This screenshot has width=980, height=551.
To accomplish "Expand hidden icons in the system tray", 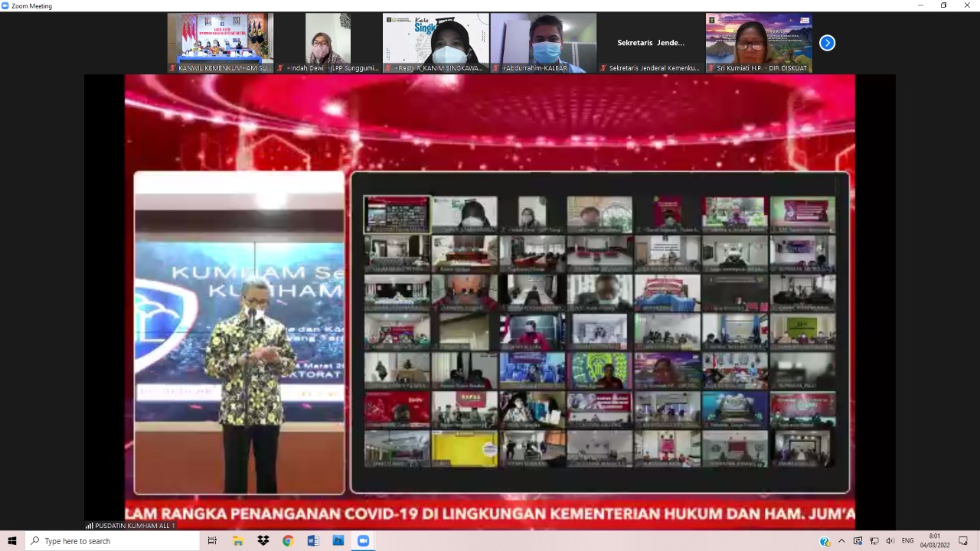I will [840, 541].
